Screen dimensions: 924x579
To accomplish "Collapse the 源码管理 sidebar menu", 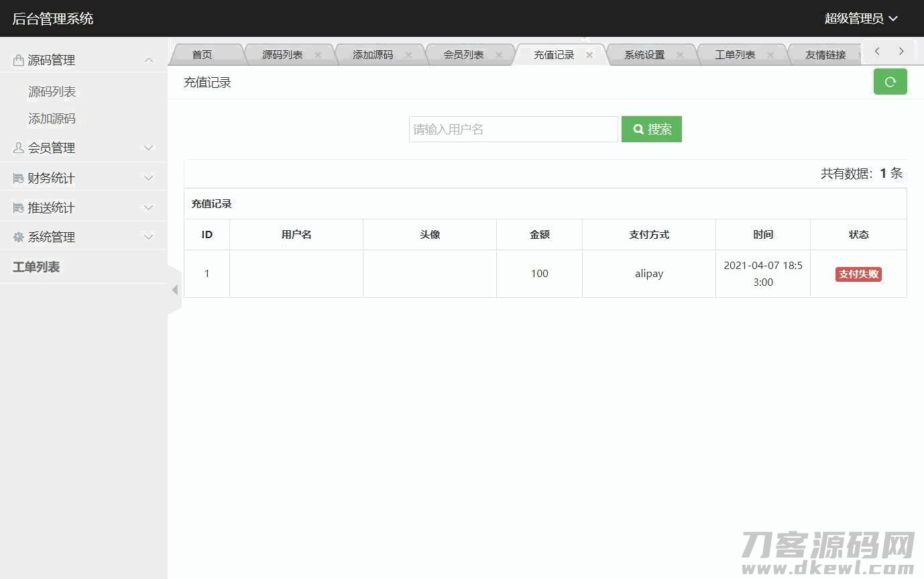I will click(83, 60).
